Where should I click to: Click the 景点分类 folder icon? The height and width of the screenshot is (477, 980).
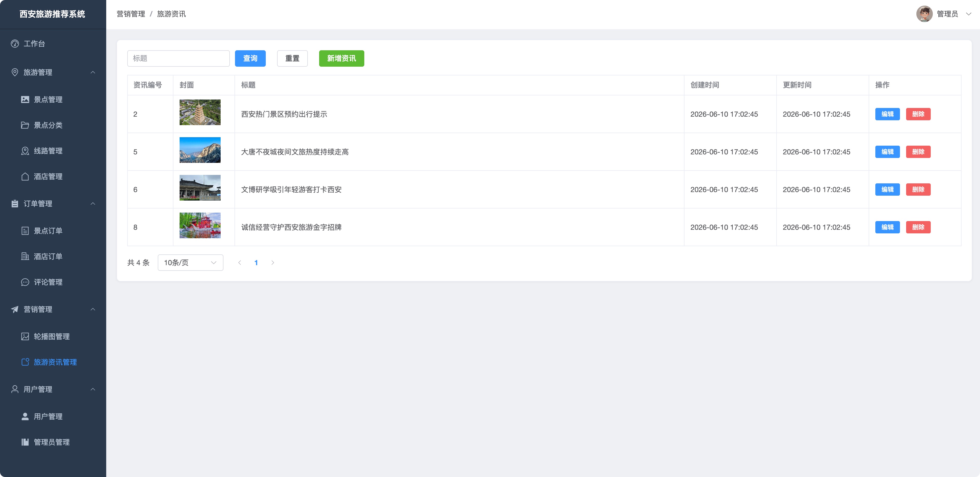point(25,125)
